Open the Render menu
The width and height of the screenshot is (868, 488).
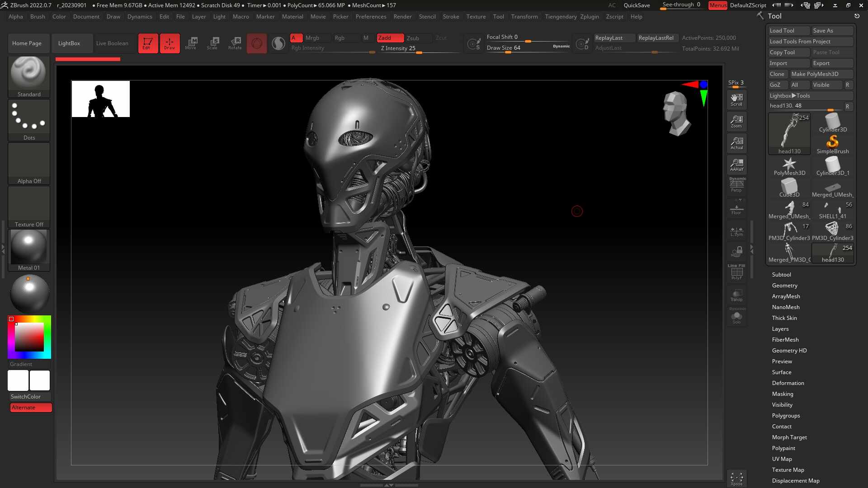(x=402, y=17)
